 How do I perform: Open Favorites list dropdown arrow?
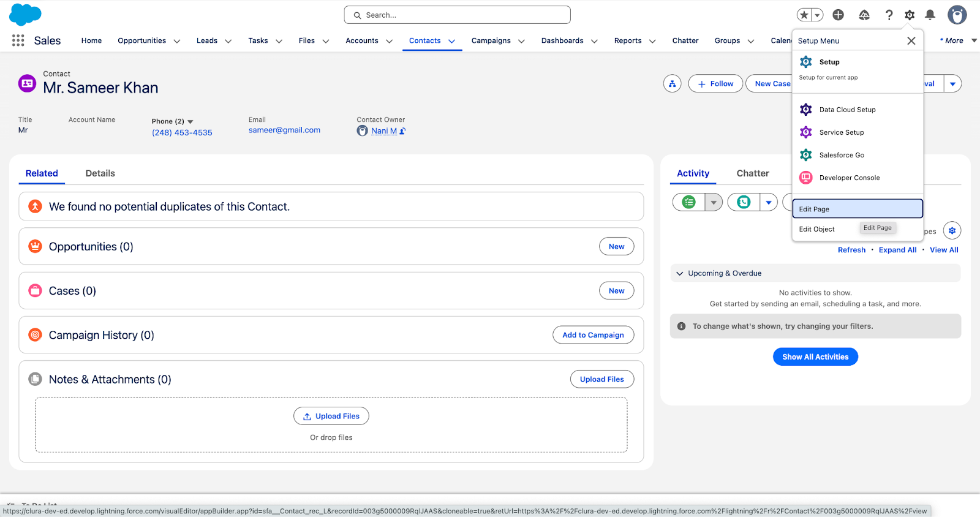pyautogui.click(x=817, y=15)
